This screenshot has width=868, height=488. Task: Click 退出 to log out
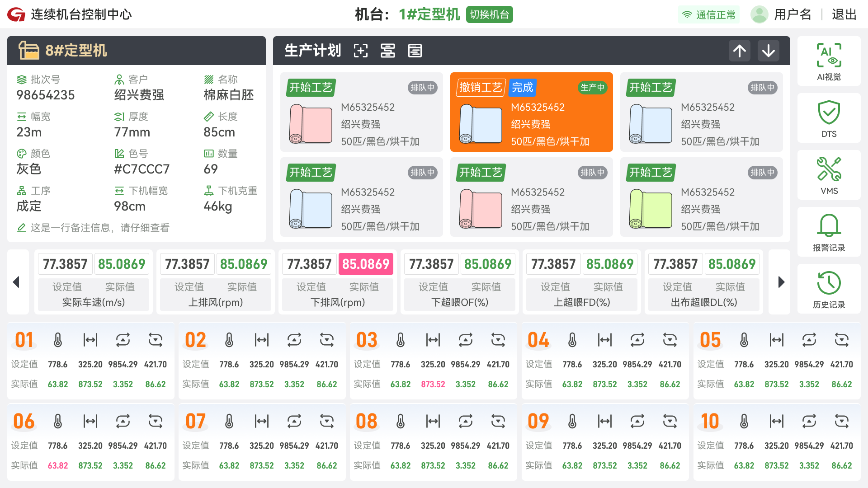[x=844, y=14]
